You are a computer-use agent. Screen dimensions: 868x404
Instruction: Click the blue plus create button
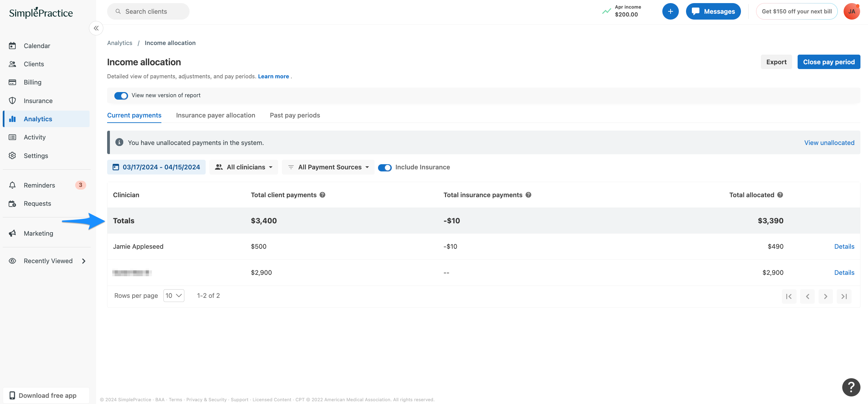tap(670, 11)
